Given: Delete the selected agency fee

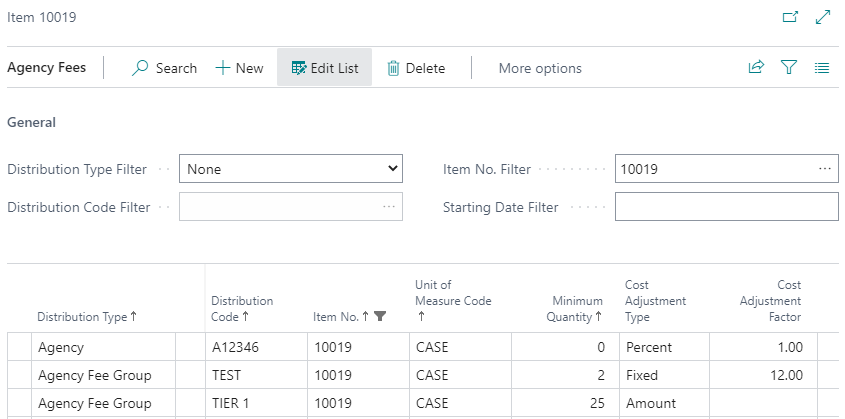Looking at the screenshot, I should coord(416,68).
